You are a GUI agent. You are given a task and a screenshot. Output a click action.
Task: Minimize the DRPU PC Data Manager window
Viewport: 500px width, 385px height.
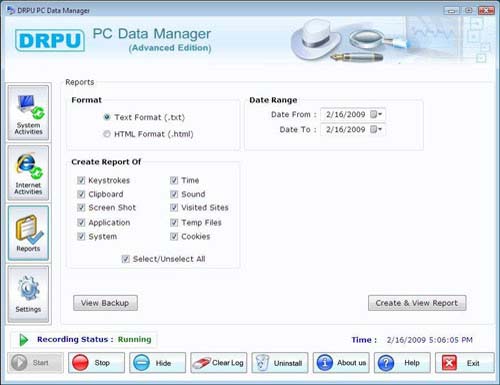click(451, 11)
